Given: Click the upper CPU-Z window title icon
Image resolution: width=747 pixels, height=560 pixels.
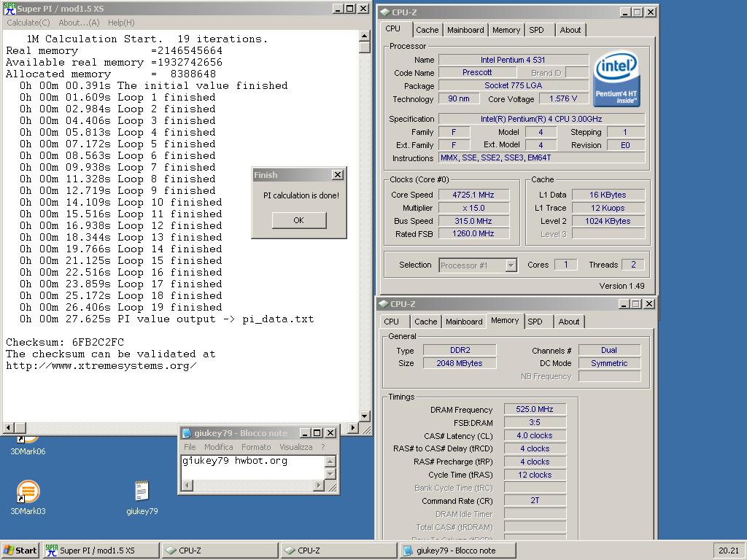Looking at the screenshot, I should [x=385, y=12].
